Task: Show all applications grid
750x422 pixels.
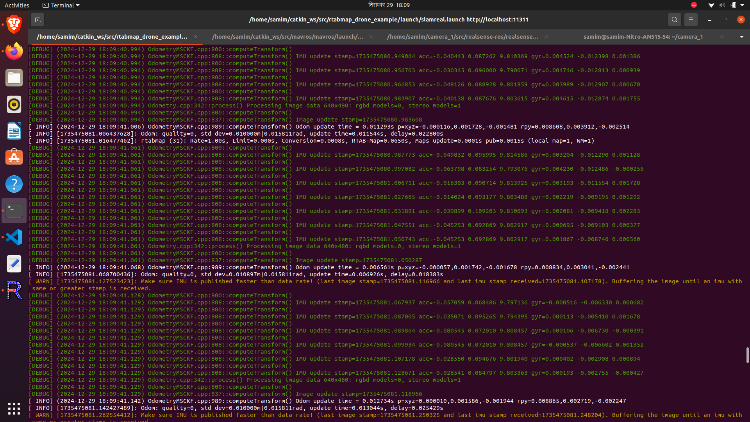Action: (x=13, y=408)
